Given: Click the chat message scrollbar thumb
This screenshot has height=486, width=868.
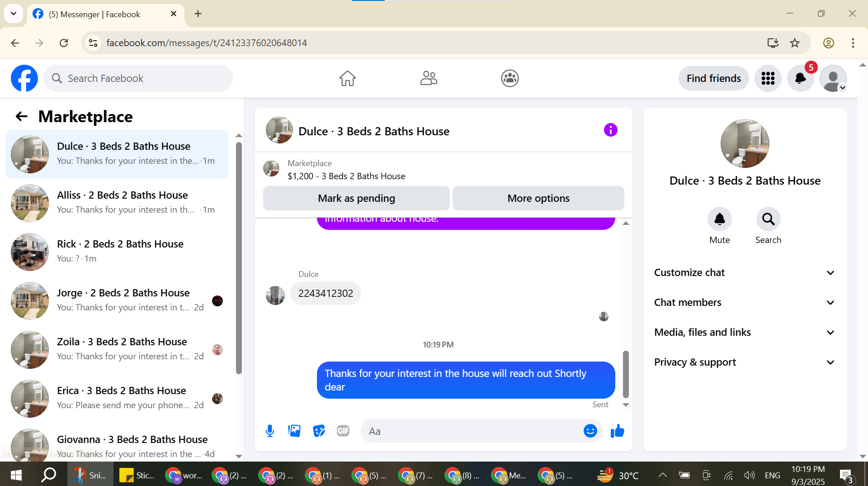Looking at the screenshot, I should (x=626, y=374).
